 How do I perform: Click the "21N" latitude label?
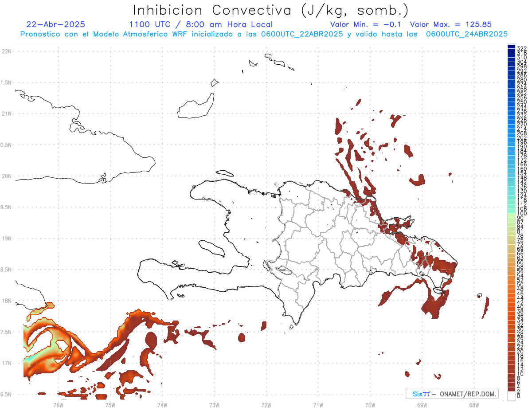pos(7,114)
